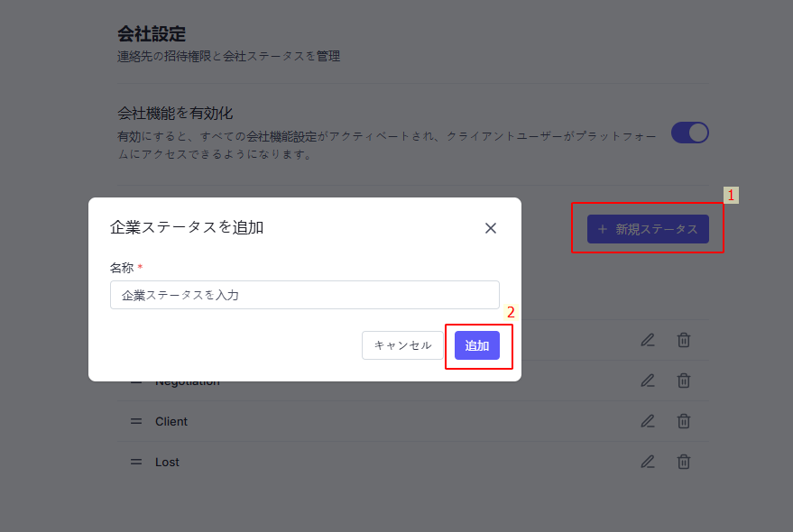This screenshot has width=793, height=532.
Task: Edit the Lost status with pencil icon
Action: pos(648,462)
